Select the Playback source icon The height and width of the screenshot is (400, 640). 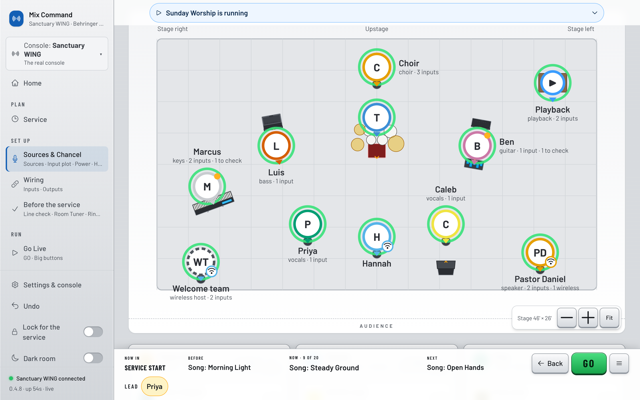(x=552, y=83)
